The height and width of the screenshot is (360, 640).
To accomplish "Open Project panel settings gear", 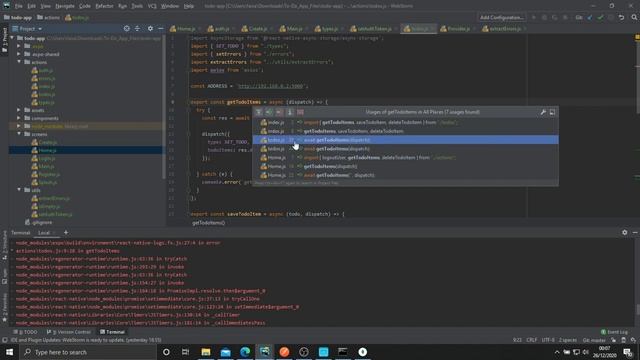I will [150, 29].
